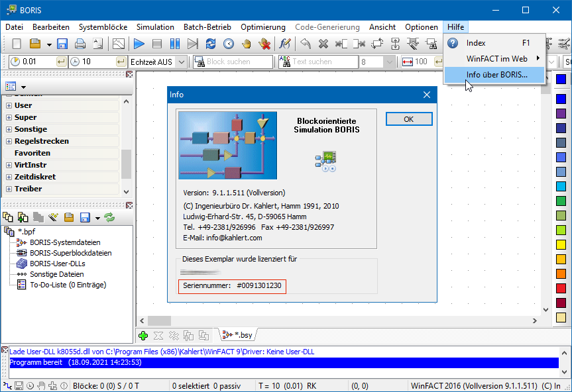Select the Favoriten group
The width and height of the screenshot is (572, 392).
[32, 153]
